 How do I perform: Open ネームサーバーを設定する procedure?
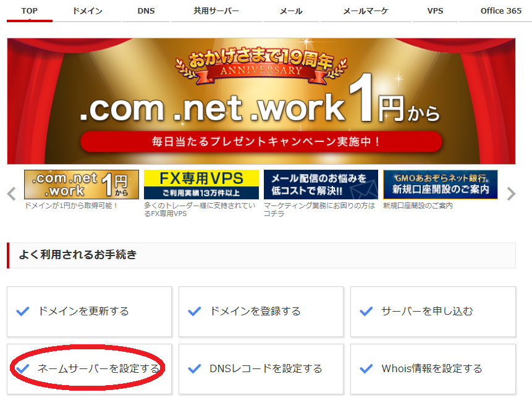[89, 369]
